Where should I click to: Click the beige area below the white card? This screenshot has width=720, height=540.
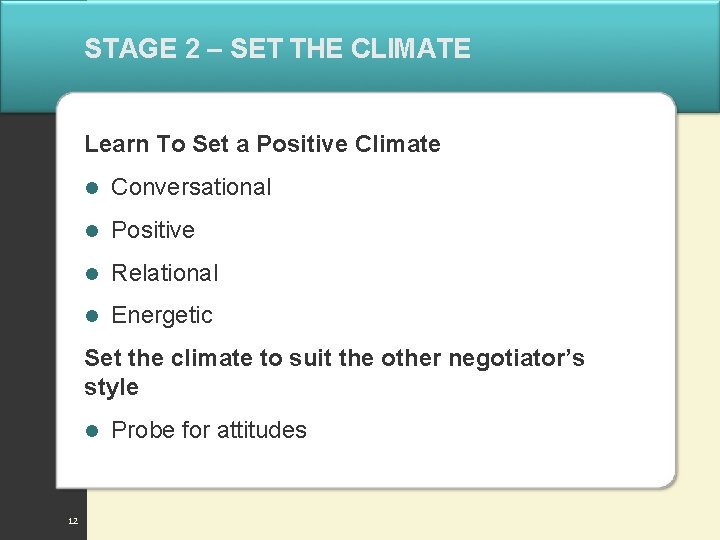click(x=400, y=515)
